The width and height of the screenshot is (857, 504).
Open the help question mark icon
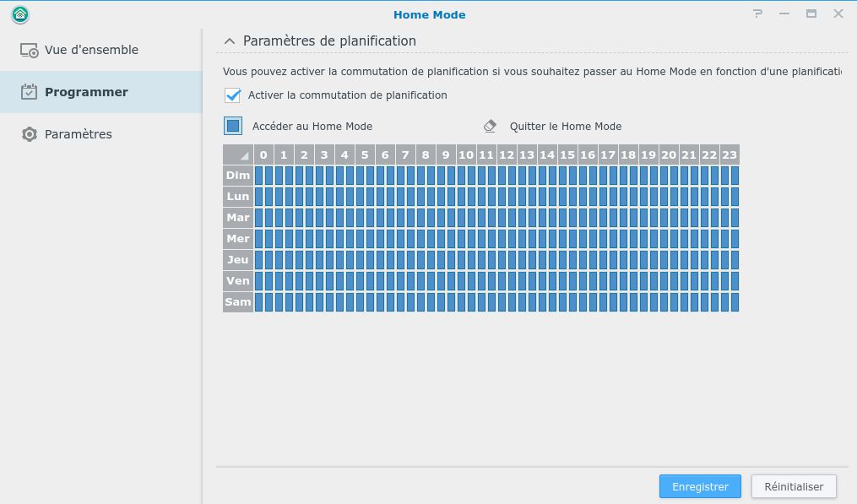tap(757, 14)
